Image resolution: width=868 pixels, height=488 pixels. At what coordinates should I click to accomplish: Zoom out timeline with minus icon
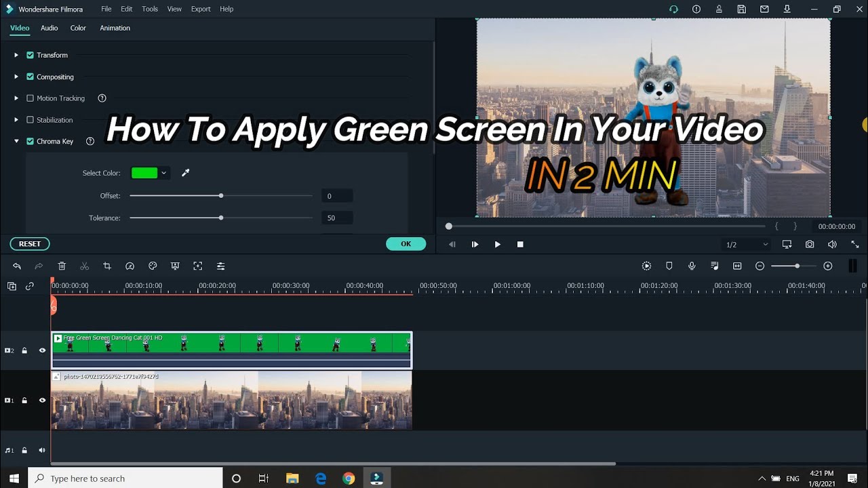pos(760,266)
